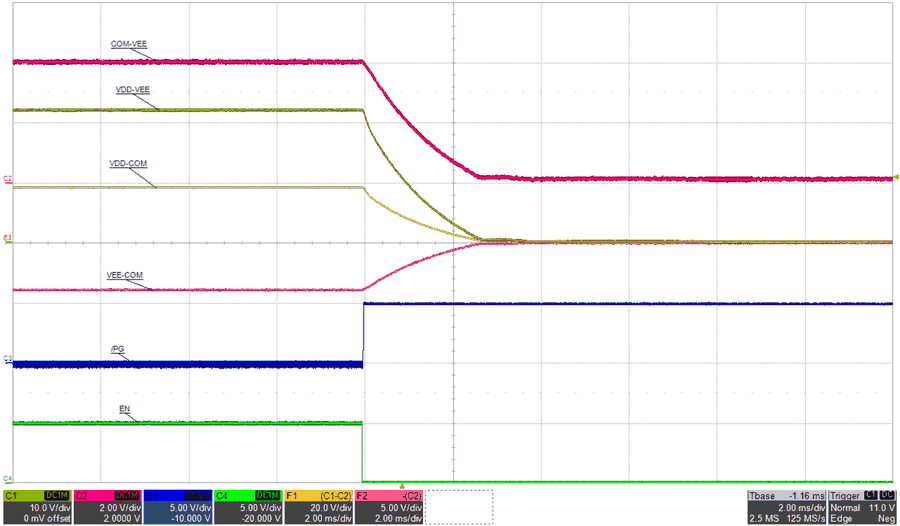Click the -10.000 V offset in C3

(191, 519)
